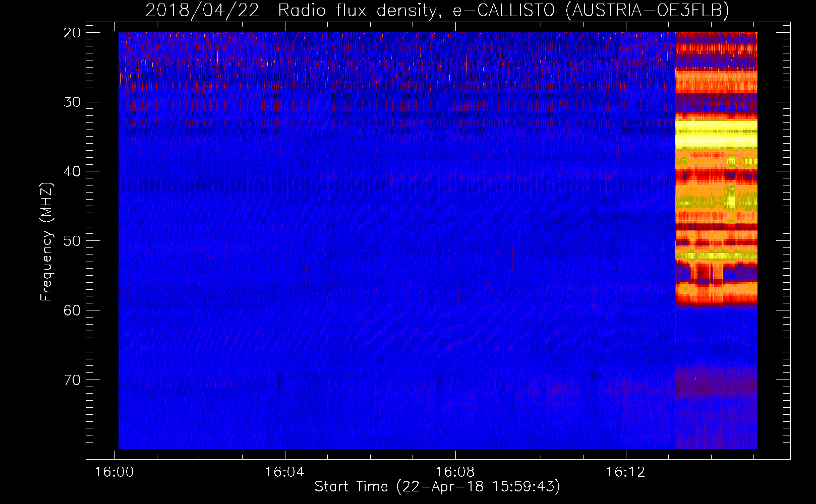Click the 30 frequency tick label
Viewport: 816px width, 504px height.
(72, 102)
